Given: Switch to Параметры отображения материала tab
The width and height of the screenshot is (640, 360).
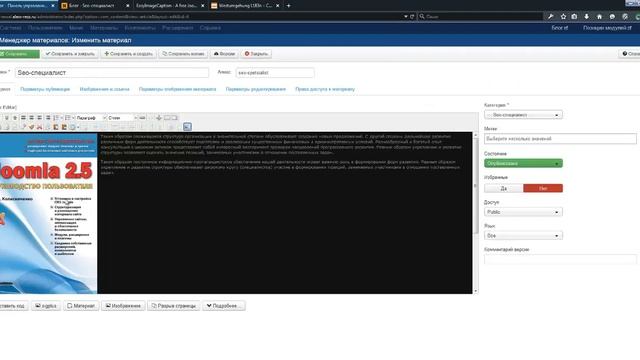Looking at the screenshot, I should click(x=178, y=89).
